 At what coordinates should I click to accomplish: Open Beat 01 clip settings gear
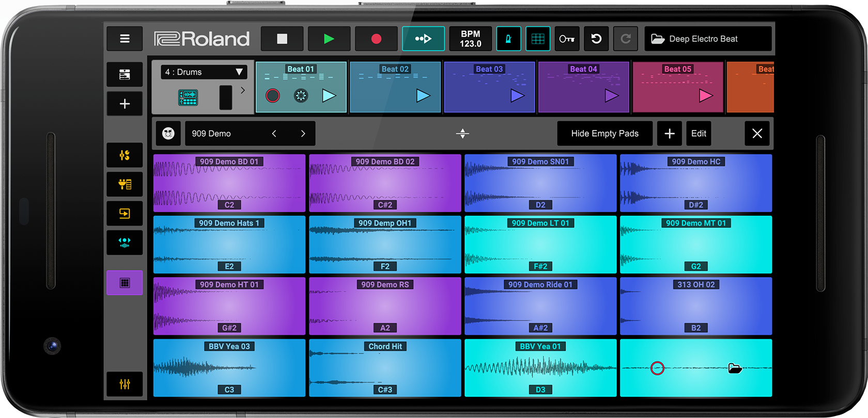click(x=301, y=95)
